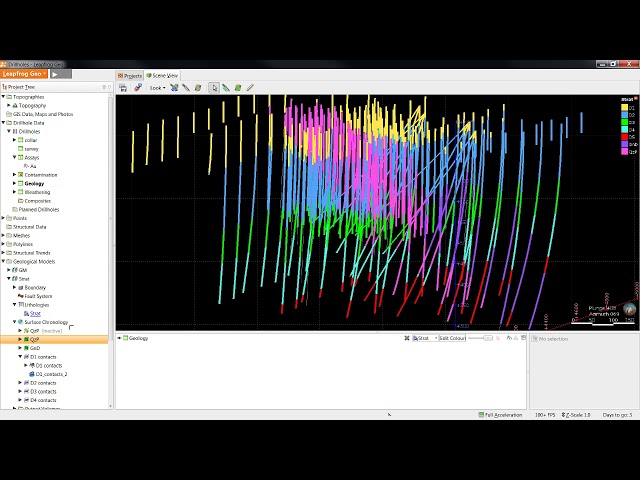Open the Leapfrog Geo main menu
Viewport: 640px width, 480px height.
(x=24, y=74)
